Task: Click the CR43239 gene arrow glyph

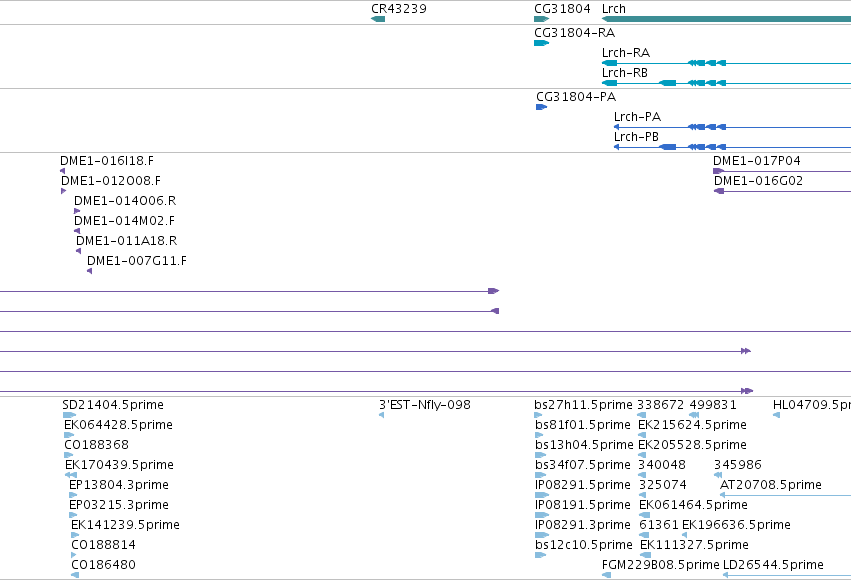Action: click(x=378, y=19)
